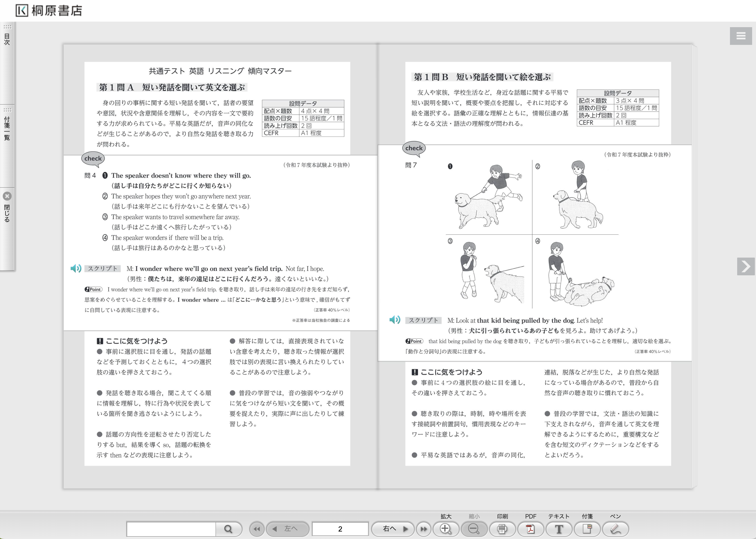The height and width of the screenshot is (539, 756).
Task: Open the PDF export icon
Action: click(x=530, y=529)
